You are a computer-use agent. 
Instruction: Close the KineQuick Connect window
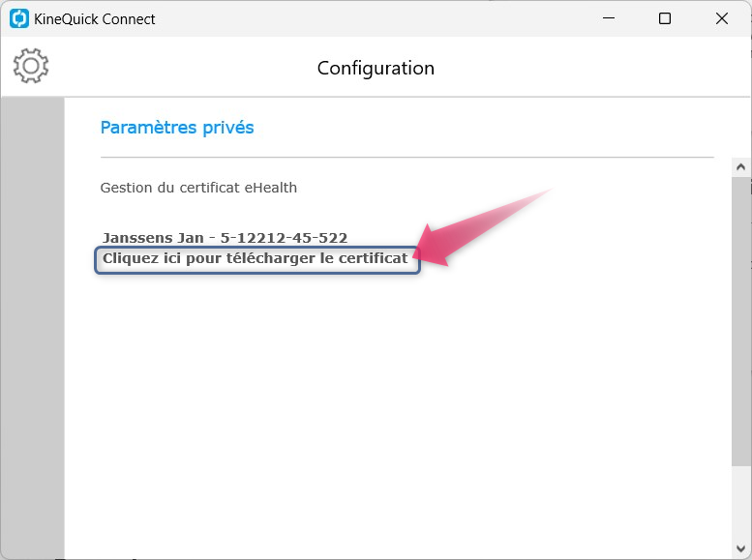pos(722,18)
